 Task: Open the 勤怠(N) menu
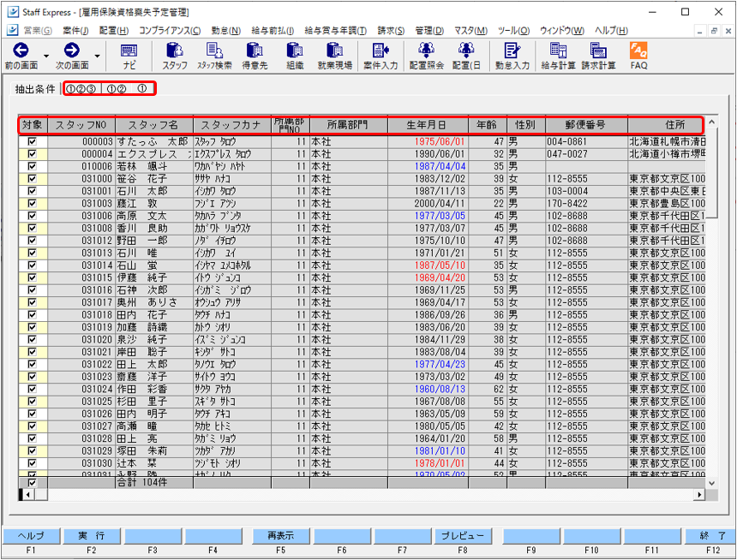coord(226,31)
